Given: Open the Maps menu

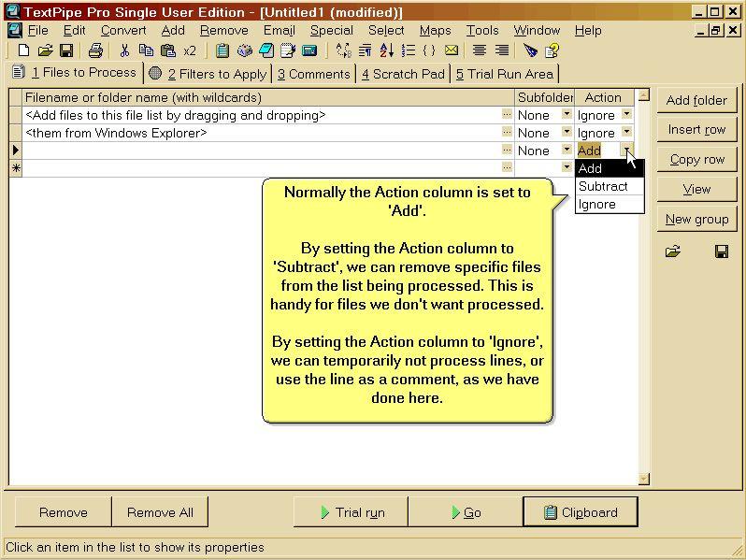Looking at the screenshot, I should pyautogui.click(x=435, y=31).
